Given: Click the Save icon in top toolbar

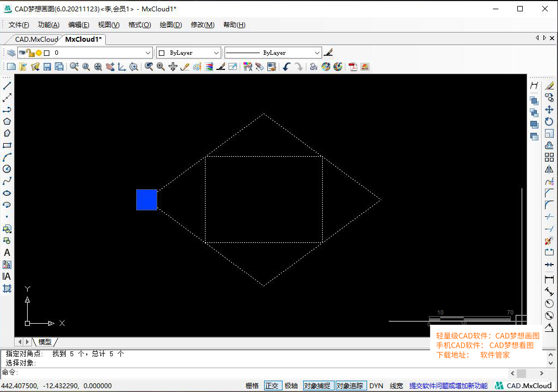Looking at the screenshot, I should click(x=48, y=66).
